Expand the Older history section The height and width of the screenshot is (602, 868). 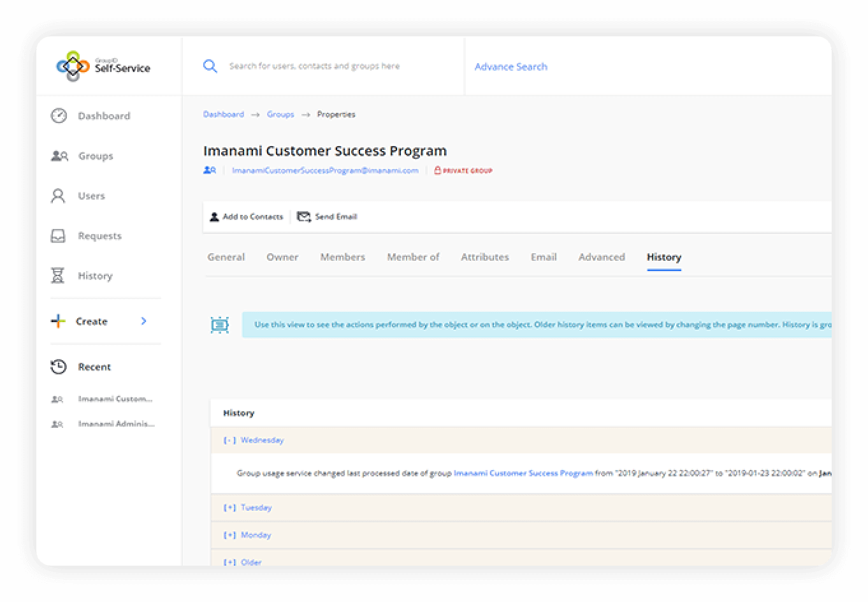click(x=229, y=562)
